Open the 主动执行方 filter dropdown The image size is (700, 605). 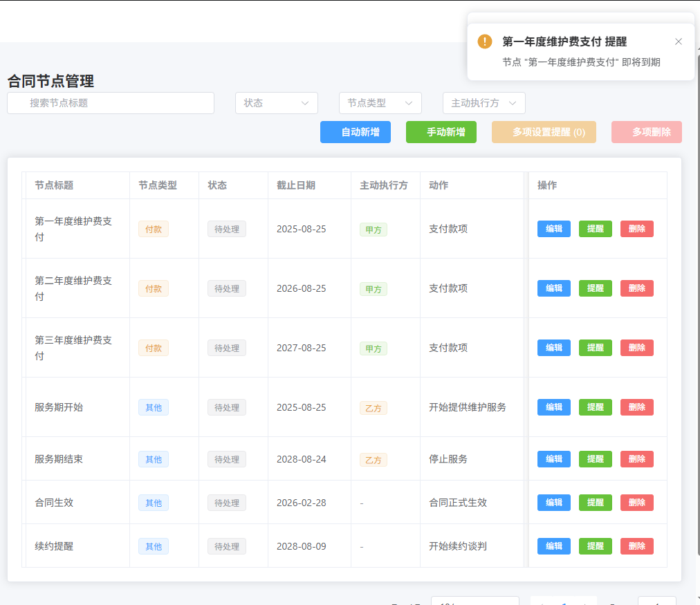pos(484,103)
